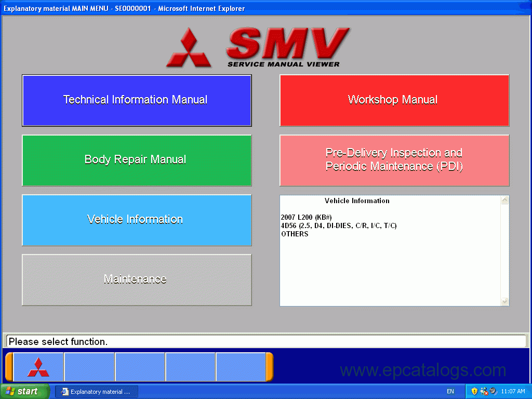Select the "OTHERS" line in vehicle info
This screenshot has height=399, width=532.
295,234
